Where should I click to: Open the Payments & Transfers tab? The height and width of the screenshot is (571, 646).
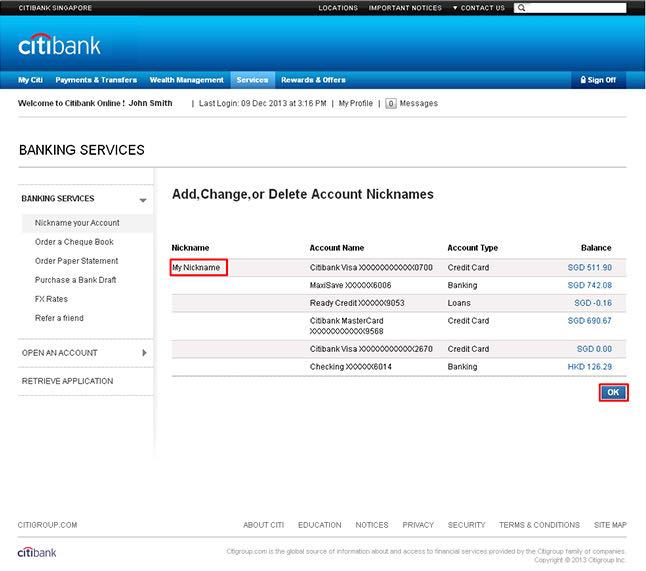pos(96,80)
